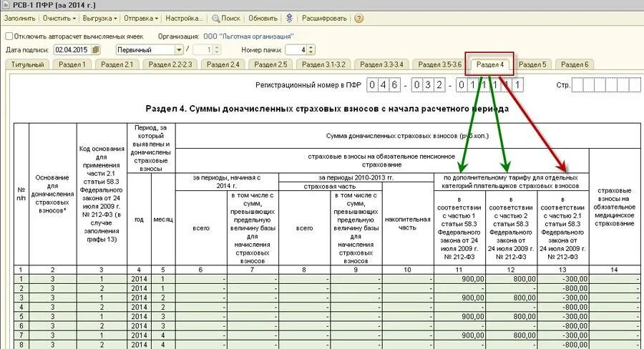Click month cell 3 in row 5
This screenshot has height=349, width=644.
[163, 317]
